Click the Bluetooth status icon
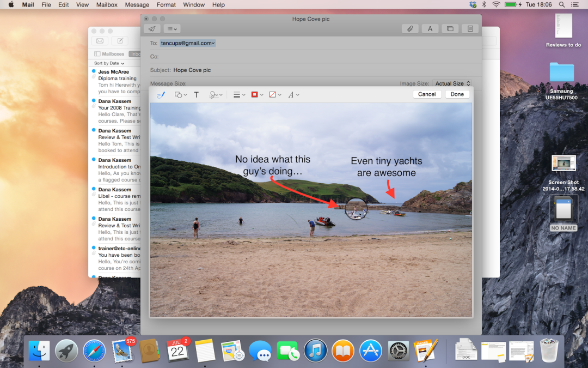 (484, 4)
